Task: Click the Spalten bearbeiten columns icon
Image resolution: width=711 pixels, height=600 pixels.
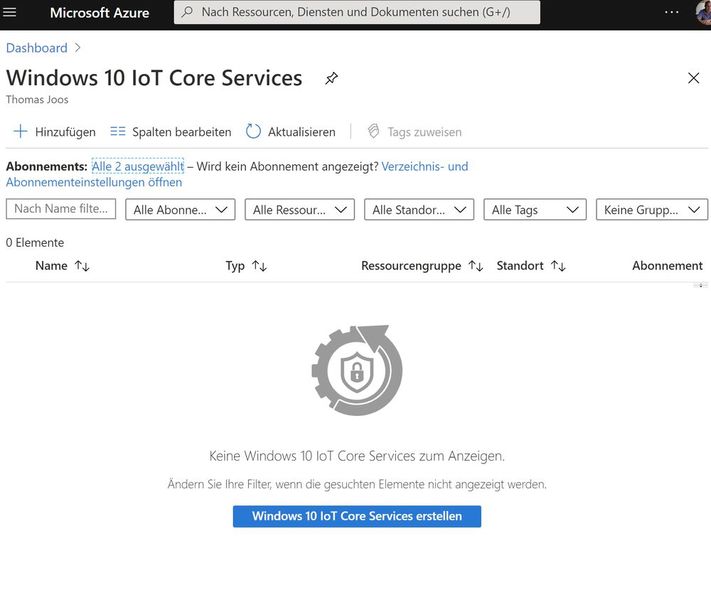Action: pos(118,132)
